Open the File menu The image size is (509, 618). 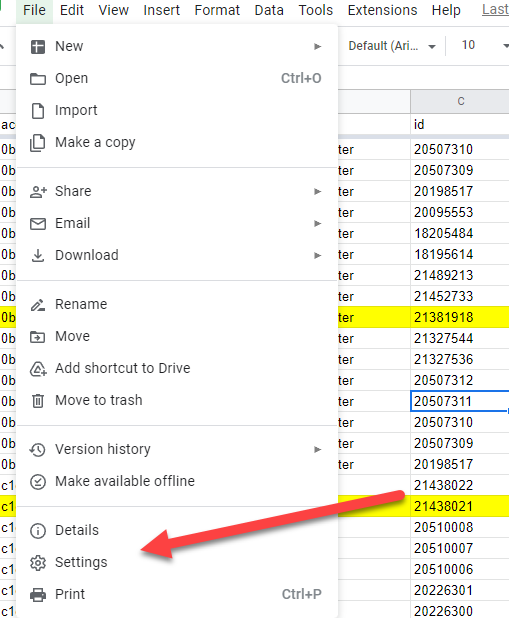pos(34,10)
